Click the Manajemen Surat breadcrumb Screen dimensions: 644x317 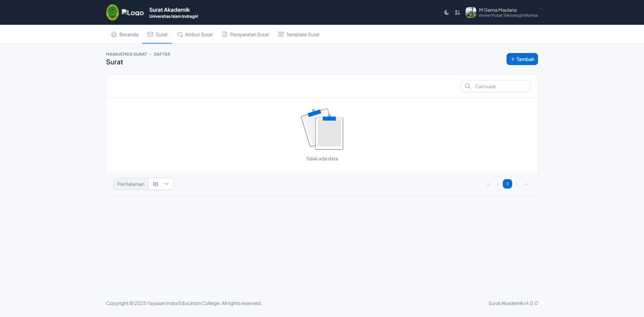(126, 54)
